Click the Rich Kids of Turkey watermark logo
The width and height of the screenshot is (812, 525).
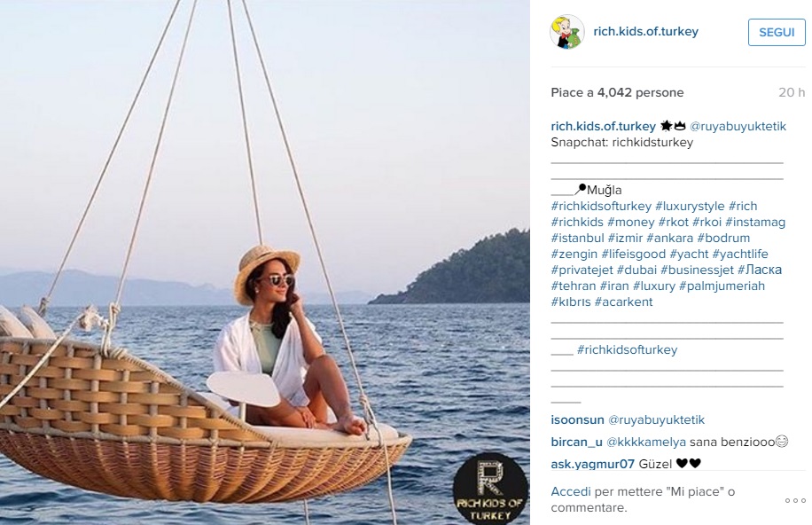pyautogui.click(x=490, y=489)
